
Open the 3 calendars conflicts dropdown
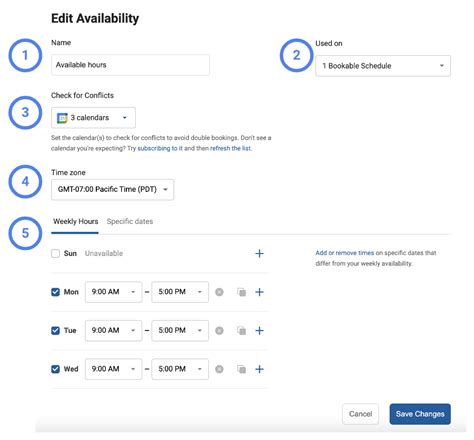tap(93, 118)
